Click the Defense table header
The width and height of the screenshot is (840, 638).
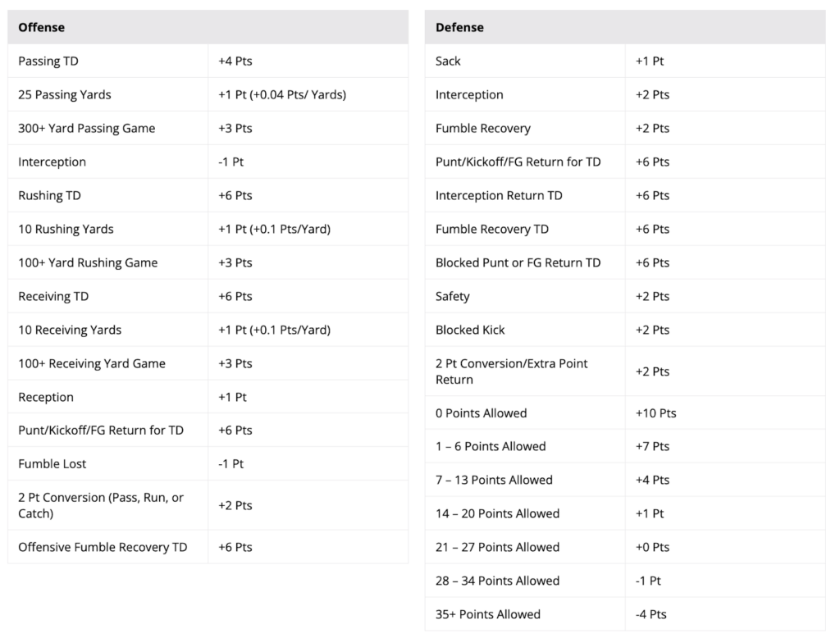(x=459, y=27)
